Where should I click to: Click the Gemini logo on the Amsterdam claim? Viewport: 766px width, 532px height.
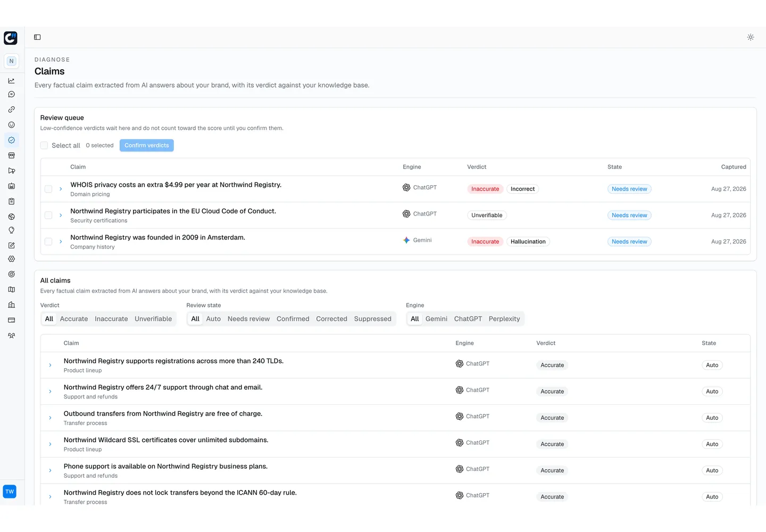coord(406,240)
